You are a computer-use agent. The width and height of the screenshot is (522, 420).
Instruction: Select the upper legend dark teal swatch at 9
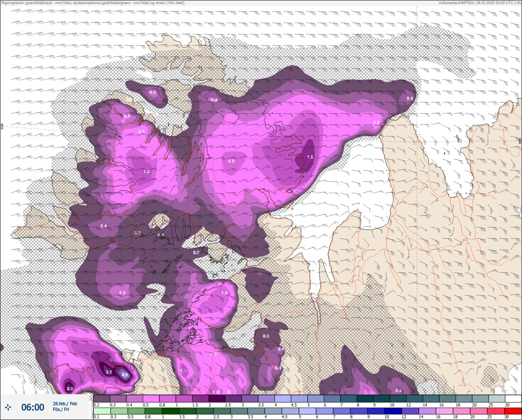tap(381, 398)
